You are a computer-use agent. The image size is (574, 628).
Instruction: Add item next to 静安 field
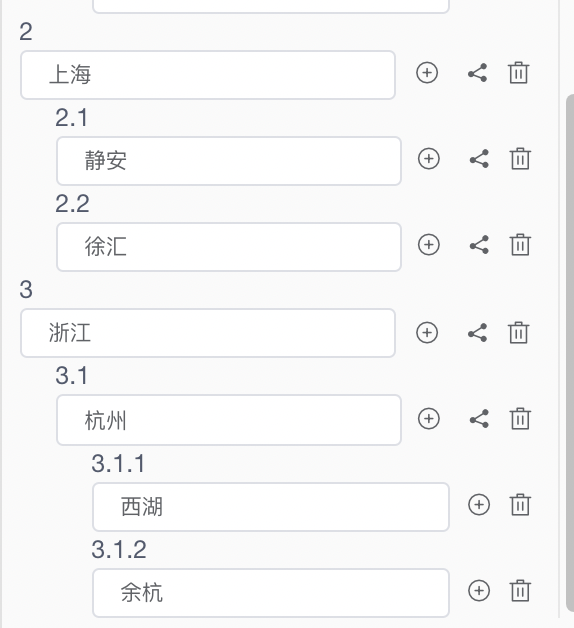pyautogui.click(x=429, y=159)
